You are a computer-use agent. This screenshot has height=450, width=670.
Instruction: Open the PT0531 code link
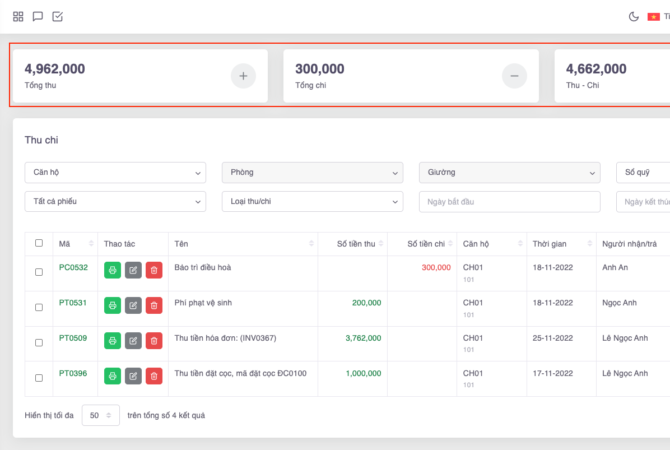[x=73, y=303]
